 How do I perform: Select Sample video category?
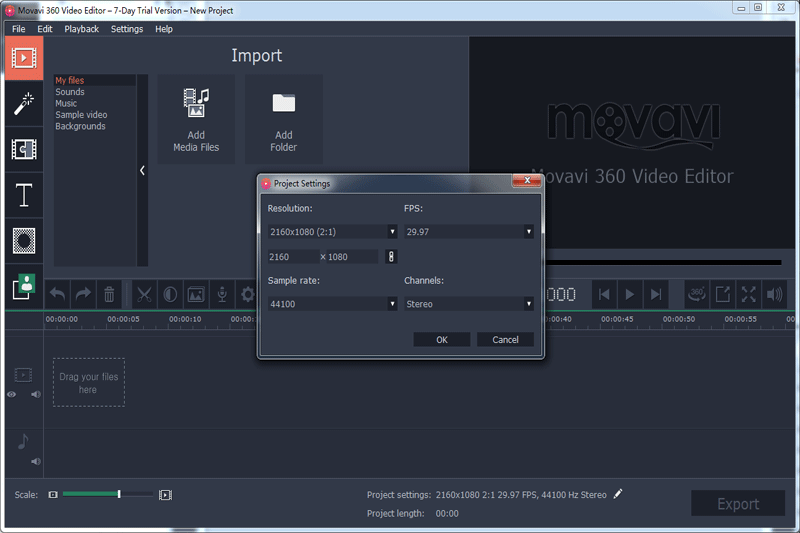click(x=94, y=115)
